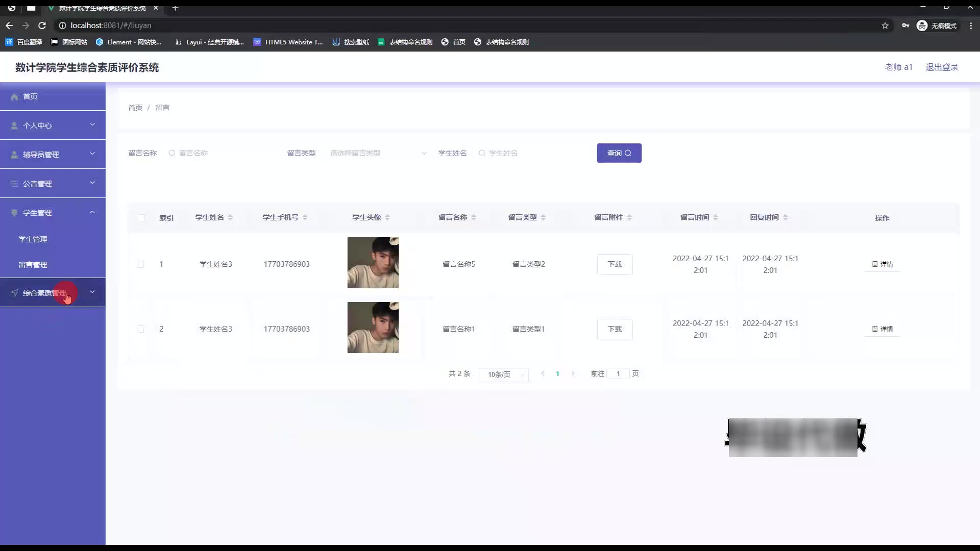The width and height of the screenshot is (980, 551).
Task: Open the 留言类型 dropdown
Action: point(378,153)
